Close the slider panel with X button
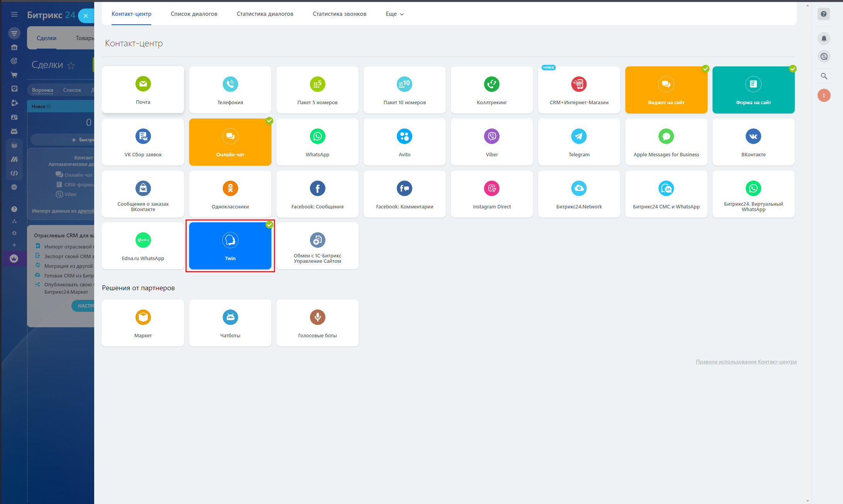Screen dimensions: 843x504 (x=86, y=16)
